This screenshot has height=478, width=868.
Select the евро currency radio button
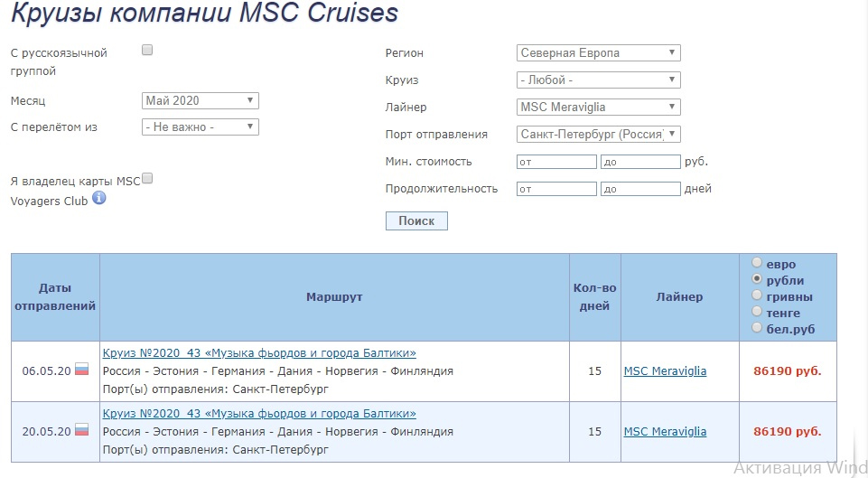click(757, 263)
